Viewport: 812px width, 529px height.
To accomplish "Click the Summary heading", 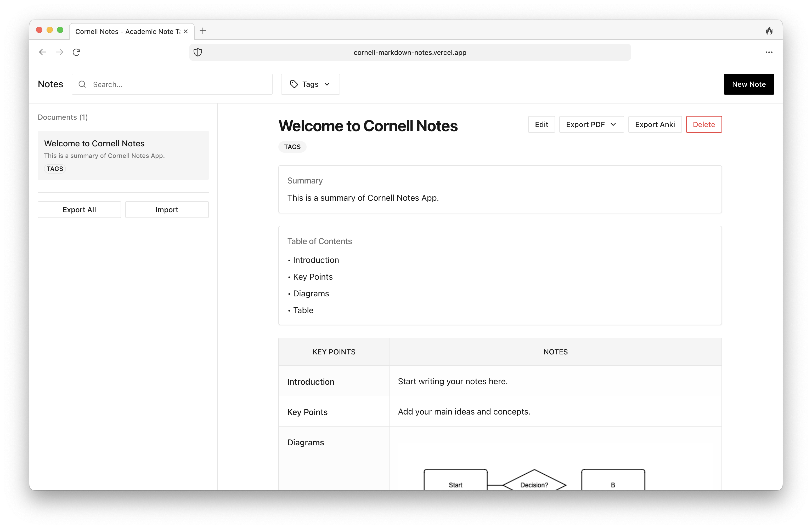I will coord(305,181).
